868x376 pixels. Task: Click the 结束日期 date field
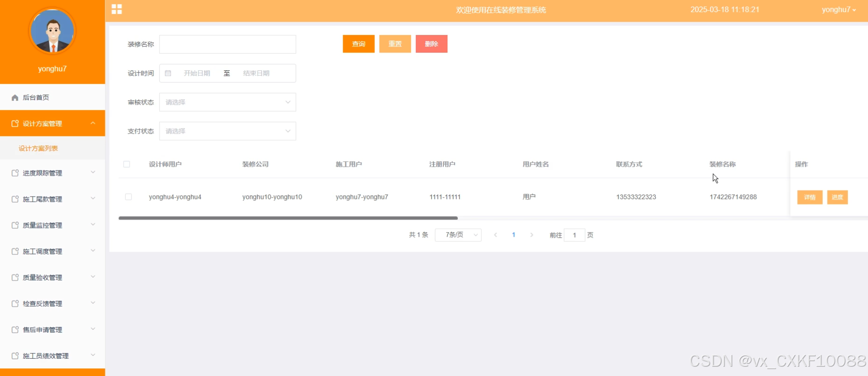(x=256, y=73)
